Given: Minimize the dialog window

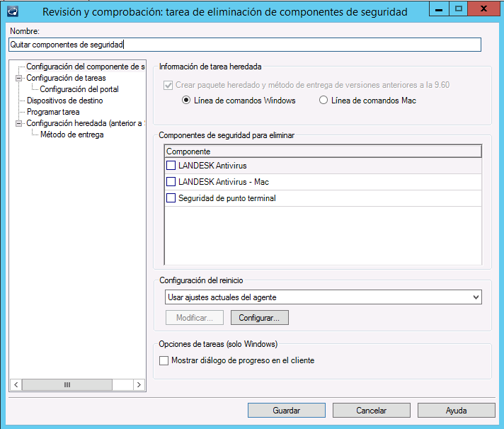Looking at the screenshot, I should point(439,9).
